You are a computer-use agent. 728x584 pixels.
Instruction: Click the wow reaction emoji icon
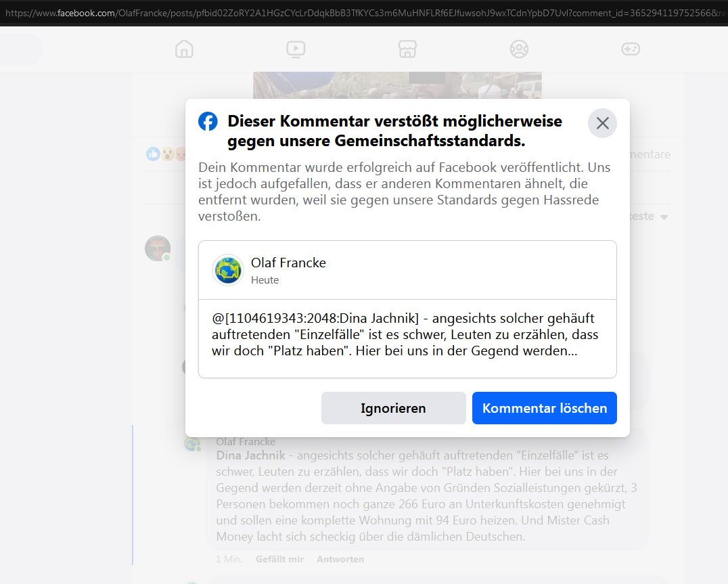(167, 154)
